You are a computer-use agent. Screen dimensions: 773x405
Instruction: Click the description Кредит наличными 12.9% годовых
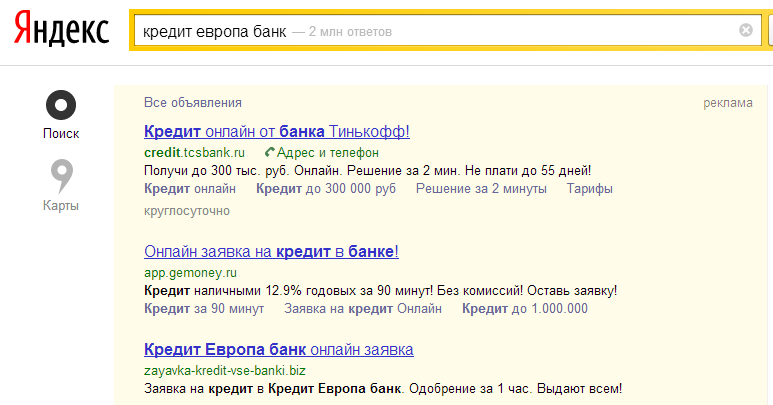[380, 291]
